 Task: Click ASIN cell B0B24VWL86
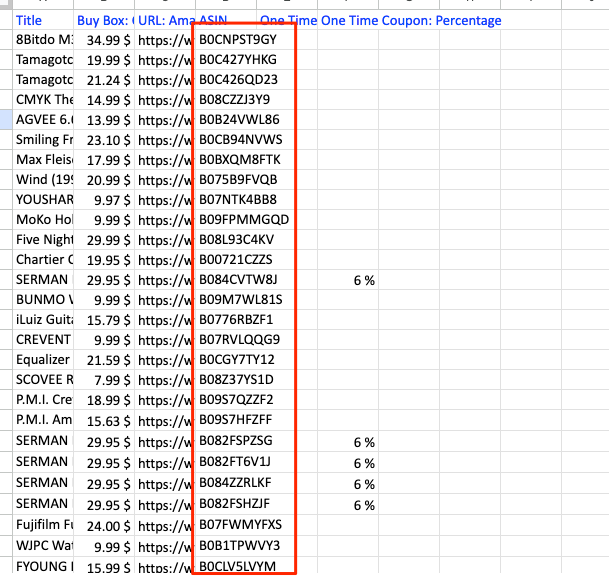[x=226, y=120]
